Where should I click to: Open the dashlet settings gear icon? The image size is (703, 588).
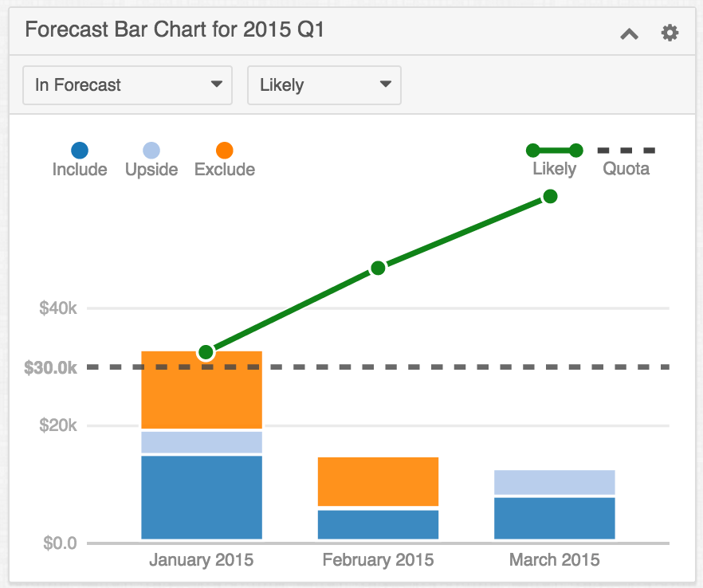pyautogui.click(x=670, y=33)
